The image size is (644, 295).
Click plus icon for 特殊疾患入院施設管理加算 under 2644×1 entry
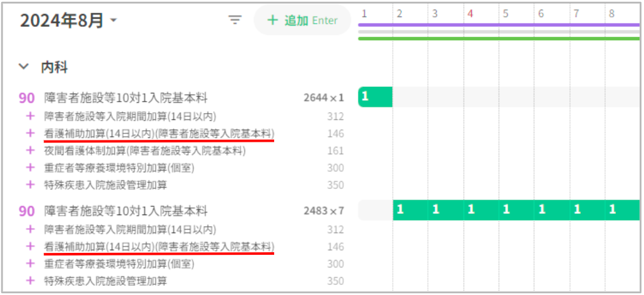tap(29, 185)
